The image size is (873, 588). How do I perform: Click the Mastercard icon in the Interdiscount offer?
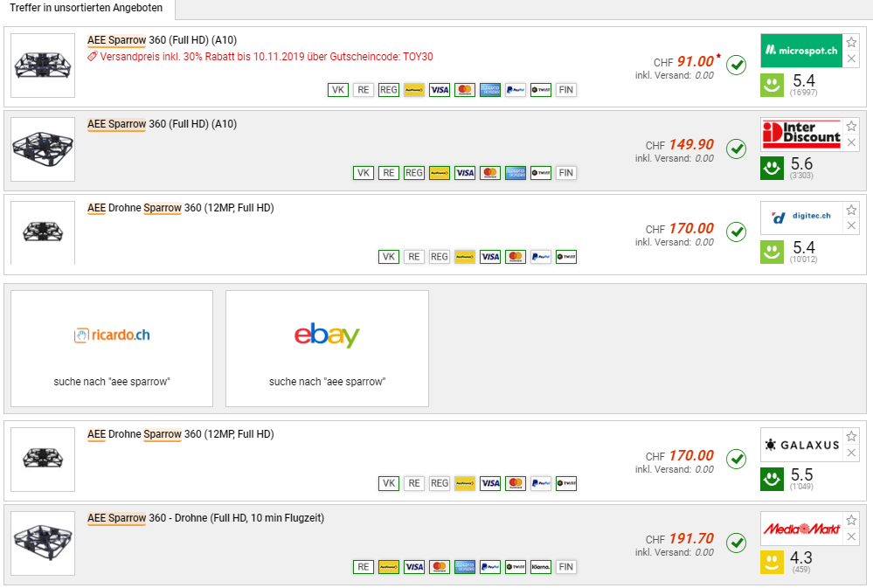point(490,173)
